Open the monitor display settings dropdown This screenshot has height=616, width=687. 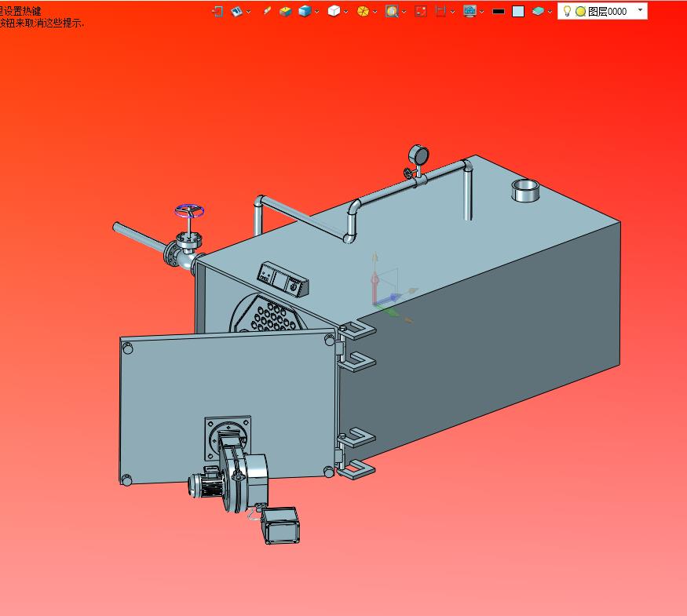coord(481,12)
